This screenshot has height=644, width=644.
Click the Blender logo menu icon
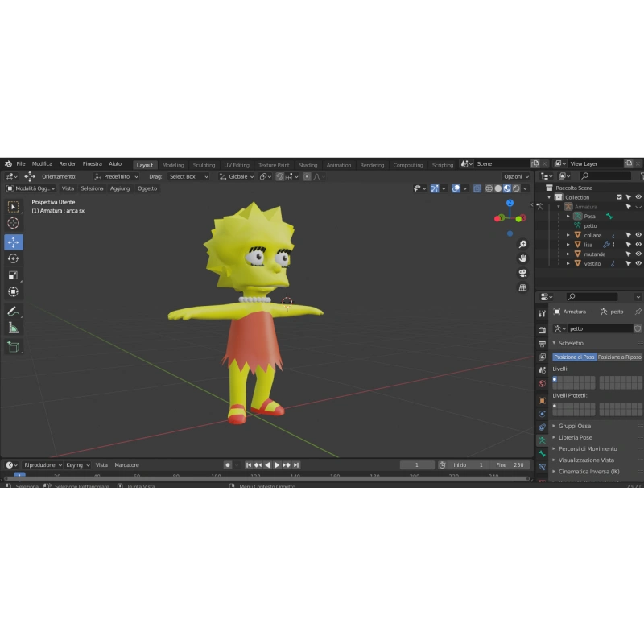tap(8, 164)
